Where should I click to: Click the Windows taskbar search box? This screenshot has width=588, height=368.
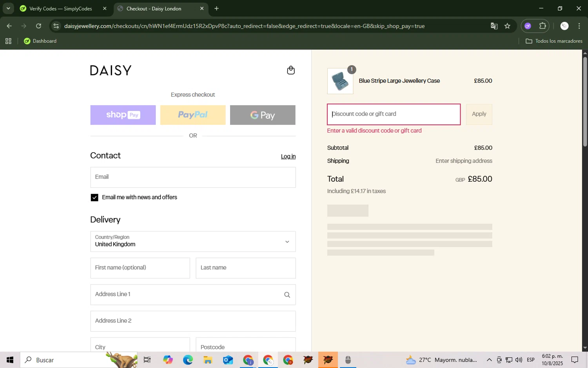[78, 360]
